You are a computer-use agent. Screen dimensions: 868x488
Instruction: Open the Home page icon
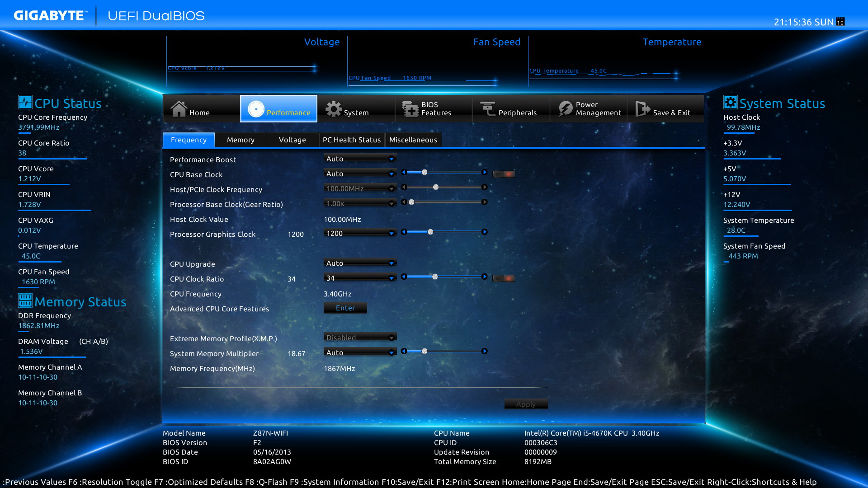click(179, 109)
